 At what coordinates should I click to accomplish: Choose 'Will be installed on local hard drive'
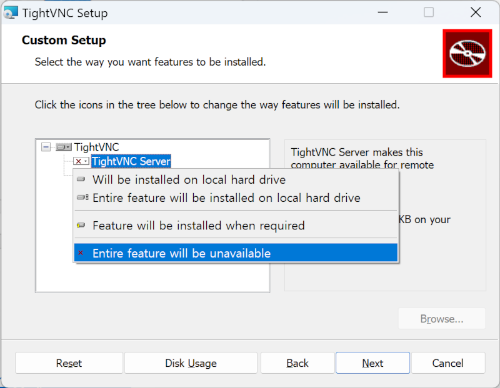coord(236,180)
